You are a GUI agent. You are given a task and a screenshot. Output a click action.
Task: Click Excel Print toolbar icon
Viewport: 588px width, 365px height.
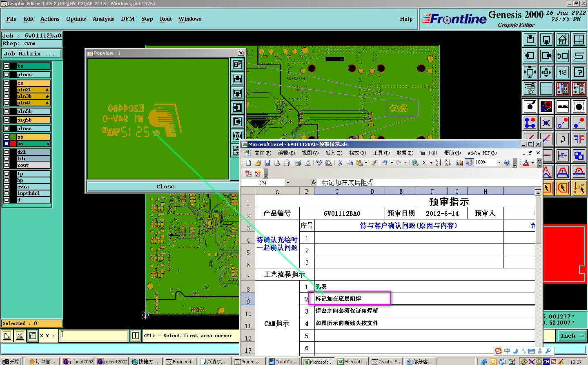pyautogui.click(x=298, y=163)
